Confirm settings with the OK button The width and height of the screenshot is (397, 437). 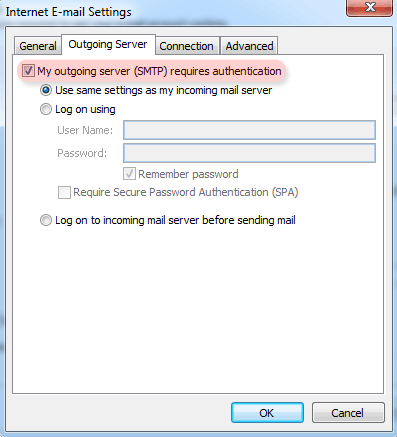pyautogui.click(x=267, y=413)
